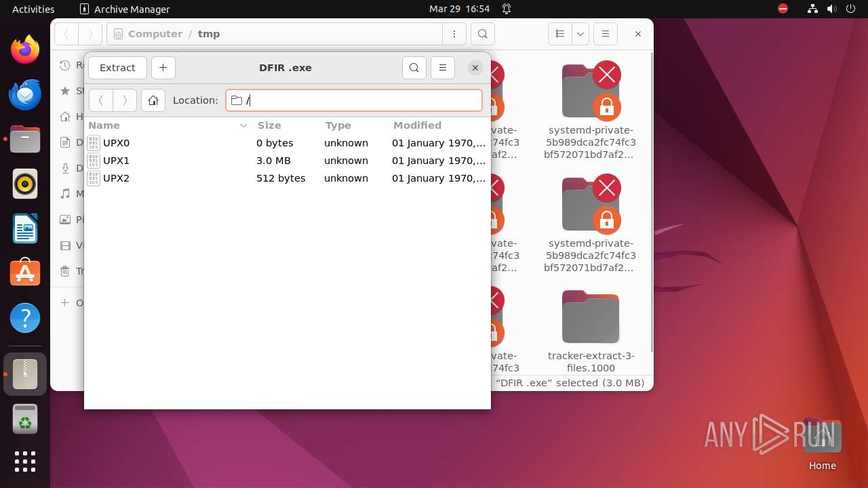Open the search tool in Archive Manager
This screenshot has width=868, height=488.
(414, 68)
